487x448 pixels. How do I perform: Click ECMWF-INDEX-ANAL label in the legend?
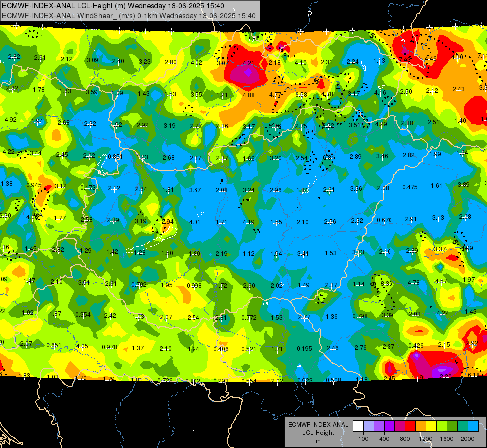coord(318,425)
